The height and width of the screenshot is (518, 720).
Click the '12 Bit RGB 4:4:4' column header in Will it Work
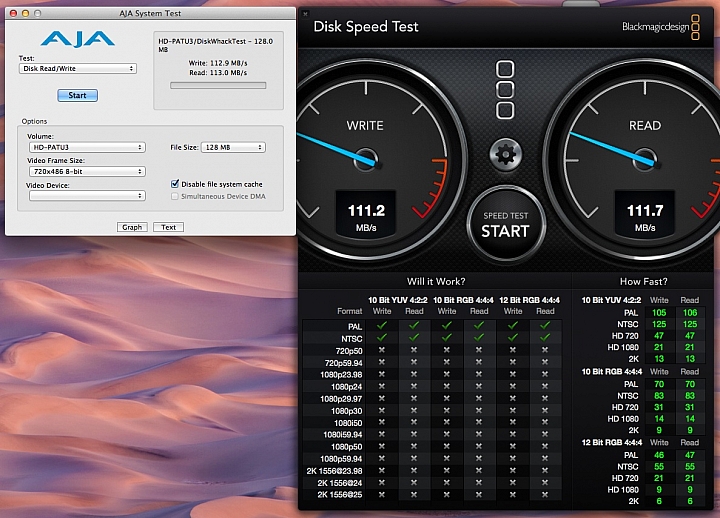click(529, 300)
